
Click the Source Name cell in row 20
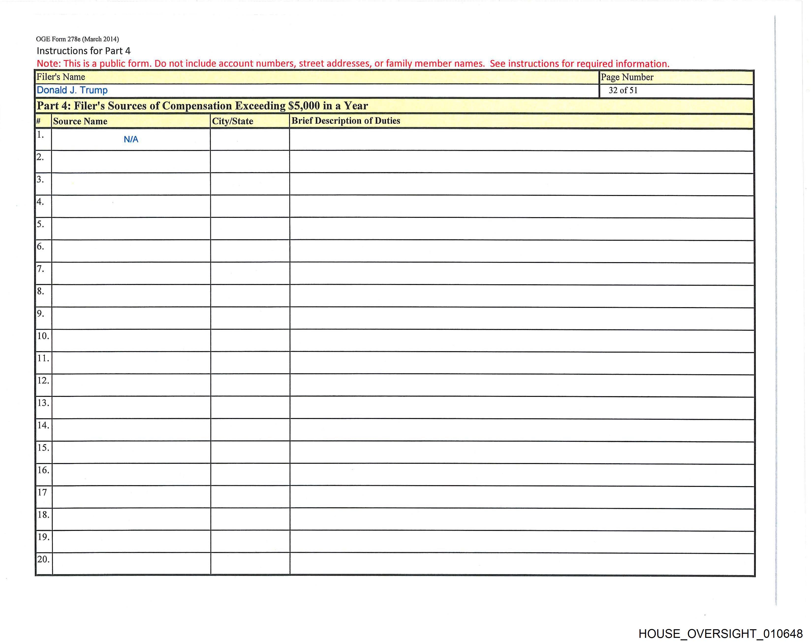click(x=131, y=564)
